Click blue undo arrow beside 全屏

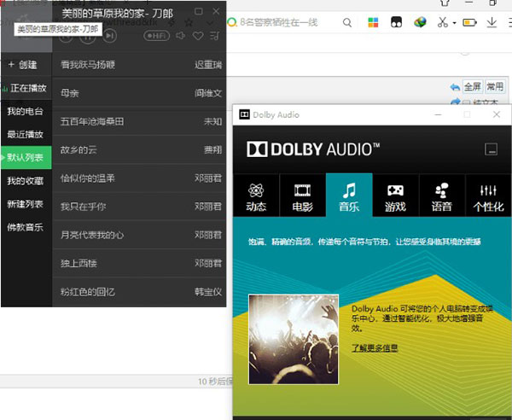click(x=455, y=87)
